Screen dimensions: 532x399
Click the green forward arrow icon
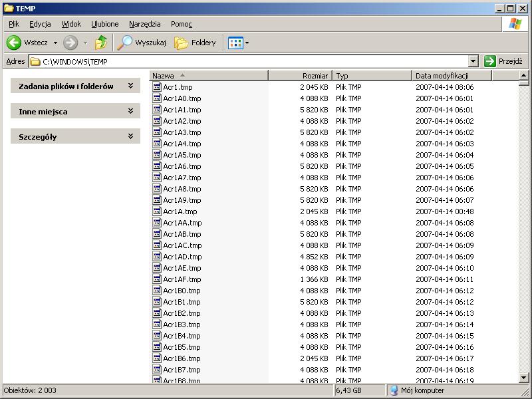70,43
